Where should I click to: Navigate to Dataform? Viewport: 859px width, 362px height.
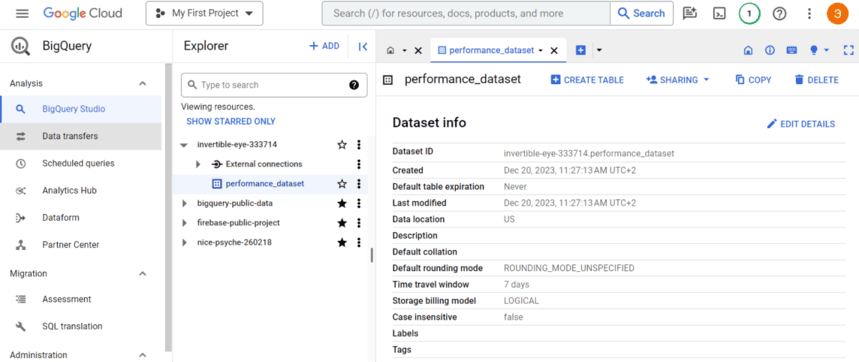tap(81, 217)
